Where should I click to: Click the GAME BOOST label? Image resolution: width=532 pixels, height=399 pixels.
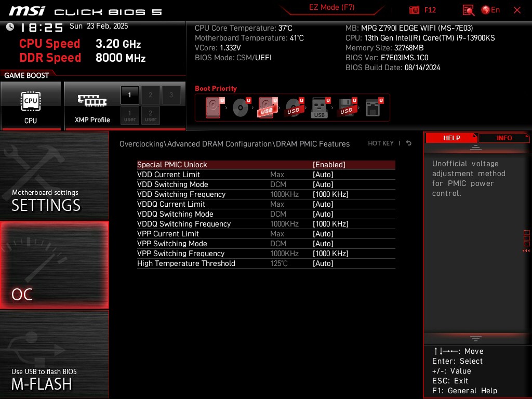(26, 75)
